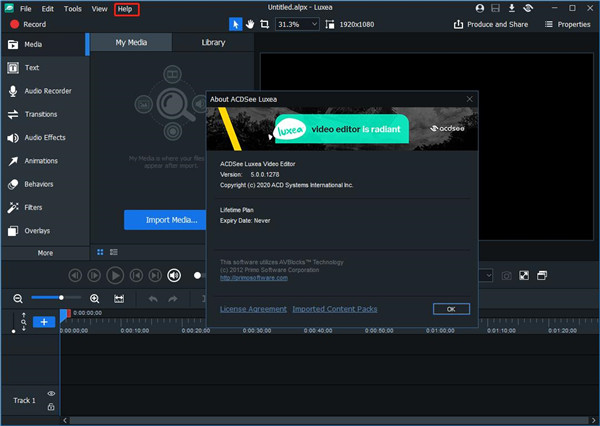600x426 pixels.
Task: Close the About ACDSee Luxea dialog
Action: [470, 99]
